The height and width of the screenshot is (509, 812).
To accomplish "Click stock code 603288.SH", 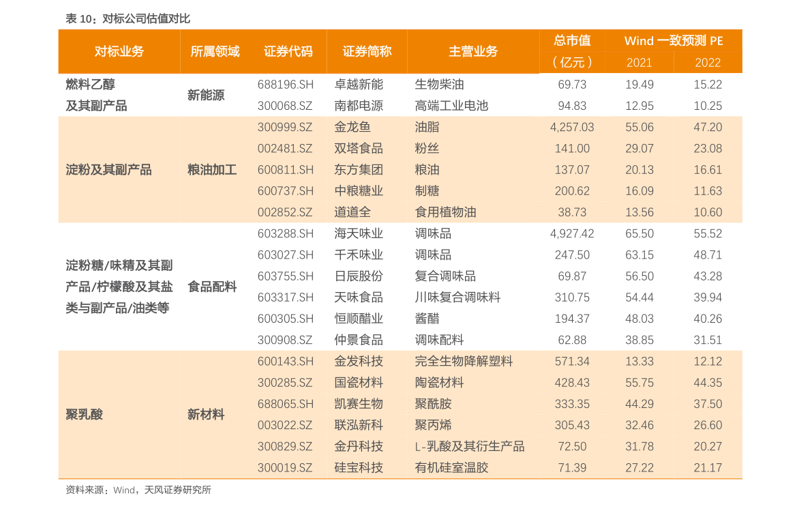I will pos(286,233).
